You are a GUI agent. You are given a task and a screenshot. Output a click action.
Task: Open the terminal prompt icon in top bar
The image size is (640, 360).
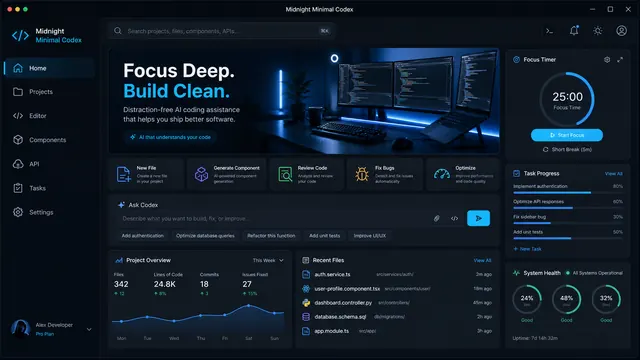[x=549, y=31]
